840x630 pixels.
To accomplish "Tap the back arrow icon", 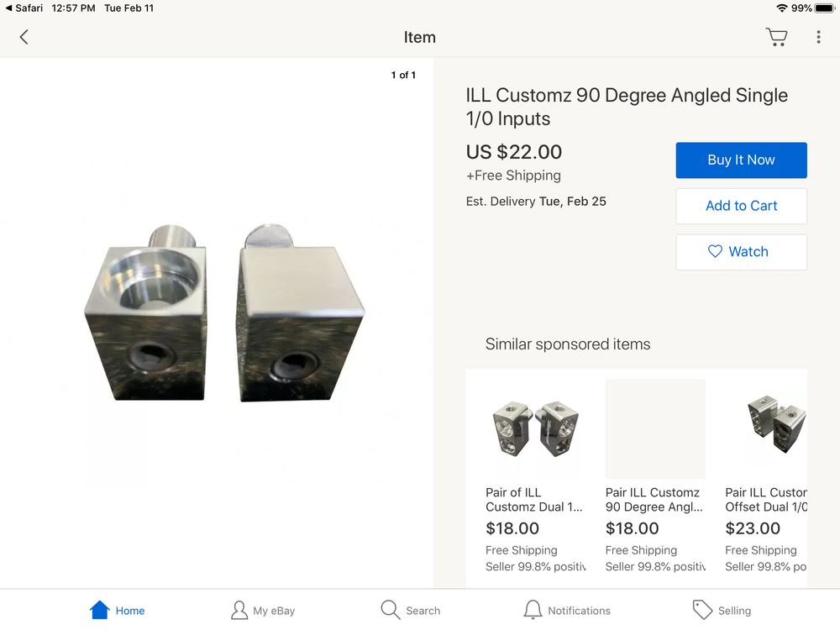I will (24, 37).
